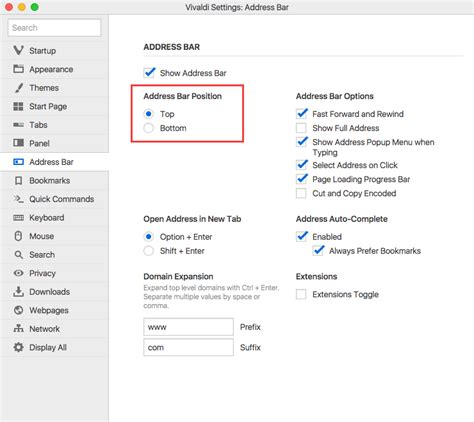Open Webpages settings label
The image size is (474, 422).
coord(49,310)
